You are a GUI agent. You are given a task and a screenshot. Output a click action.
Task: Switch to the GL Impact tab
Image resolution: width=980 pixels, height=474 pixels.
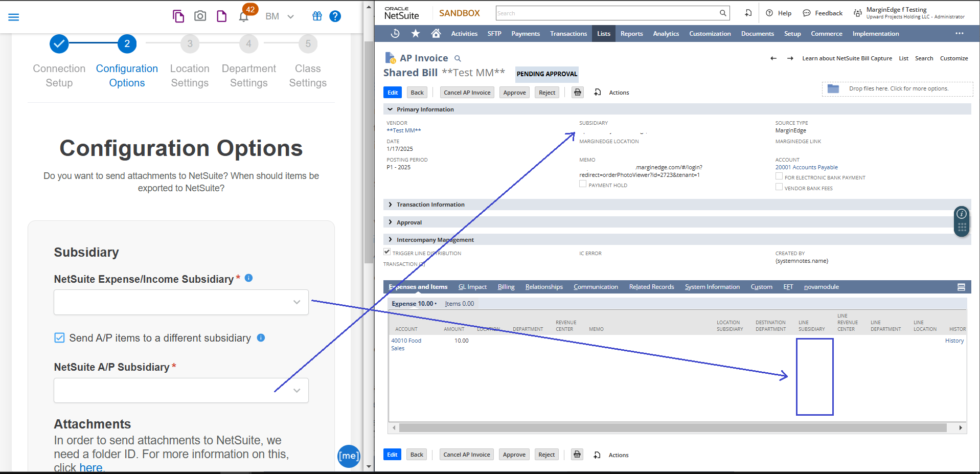pyautogui.click(x=472, y=287)
